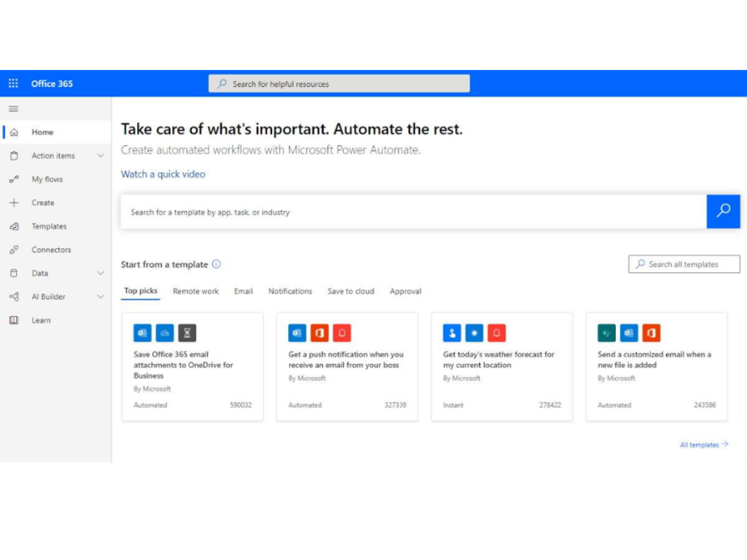
Task: Open the Notifications tab
Action: pyautogui.click(x=290, y=291)
